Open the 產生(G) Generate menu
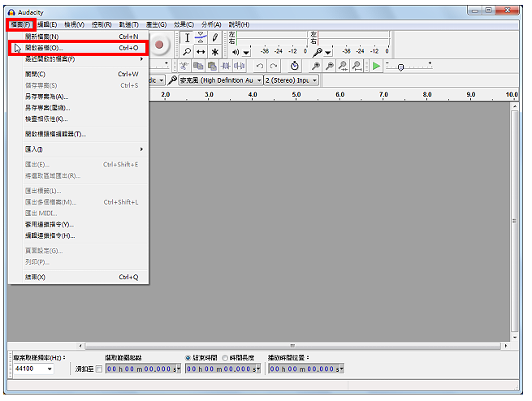 [156, 24]
